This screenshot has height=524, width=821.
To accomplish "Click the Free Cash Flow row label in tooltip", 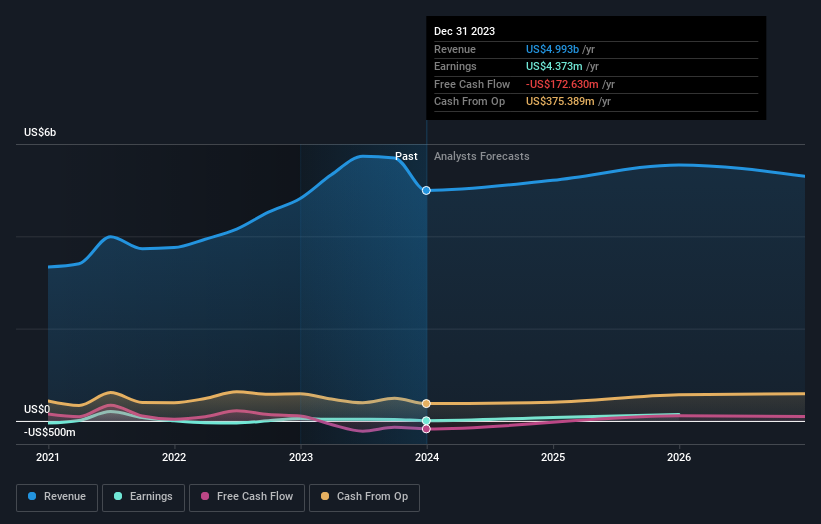I will (x=472, y=84).
